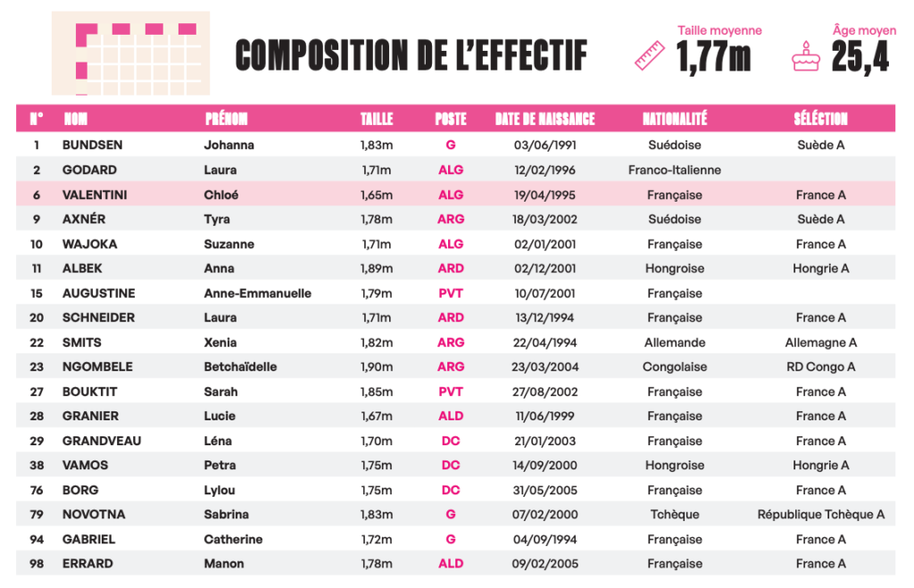The width and height of the screenshot is (914, 588).
Task: Click the NOM column header
Action: click(76, 119)
